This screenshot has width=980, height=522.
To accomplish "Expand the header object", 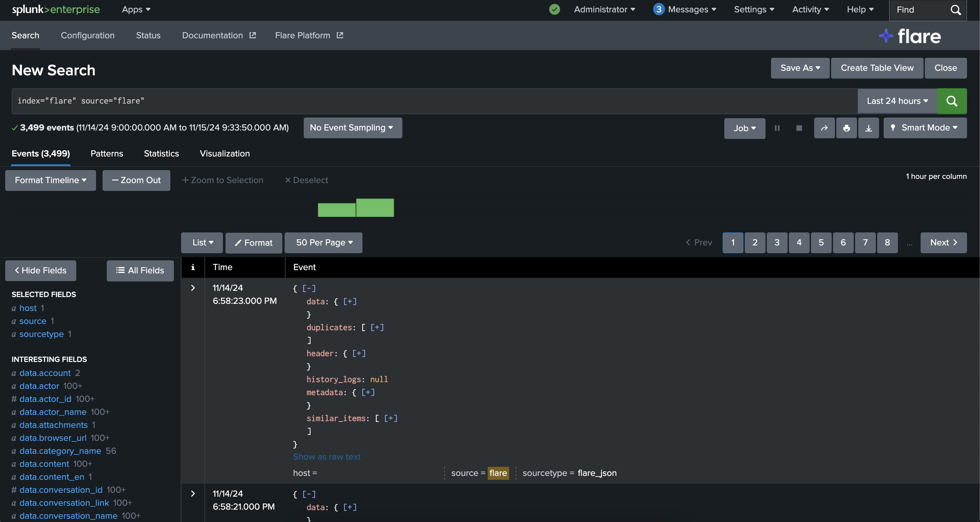I will click(x=359, y=354).
